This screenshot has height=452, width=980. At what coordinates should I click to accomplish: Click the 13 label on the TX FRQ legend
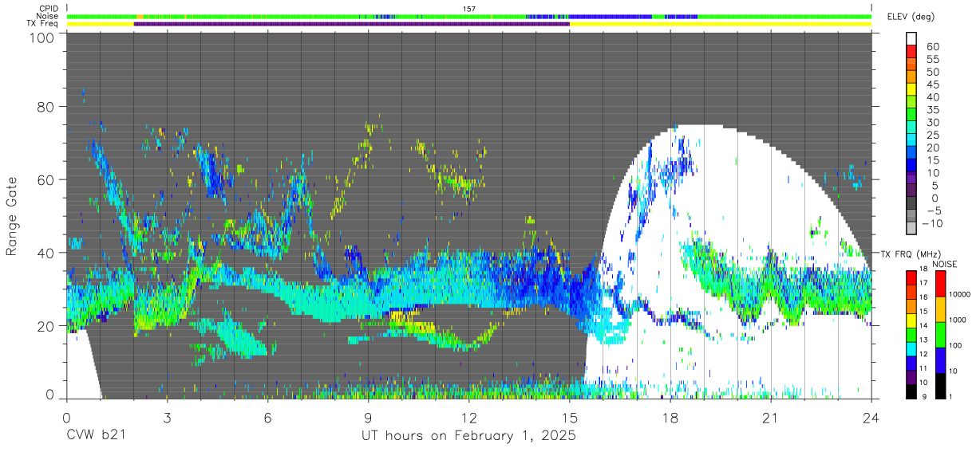tap(924, 339)
